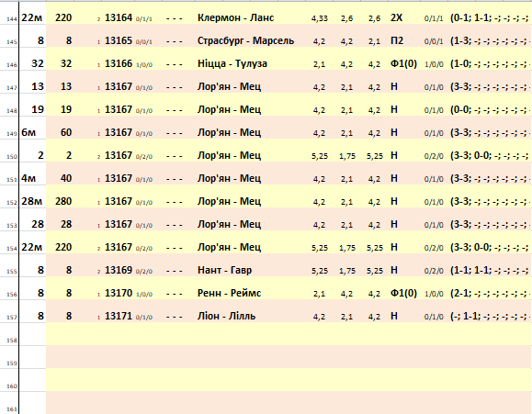Screen dimensions: 532x414
Task: Click 'Лор'ян - Мец' cell in row 147
Action: (229, 86)
